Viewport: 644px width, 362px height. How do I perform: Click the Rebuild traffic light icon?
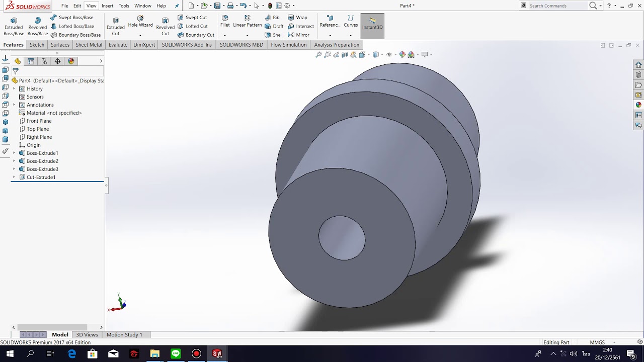point(270,6)
